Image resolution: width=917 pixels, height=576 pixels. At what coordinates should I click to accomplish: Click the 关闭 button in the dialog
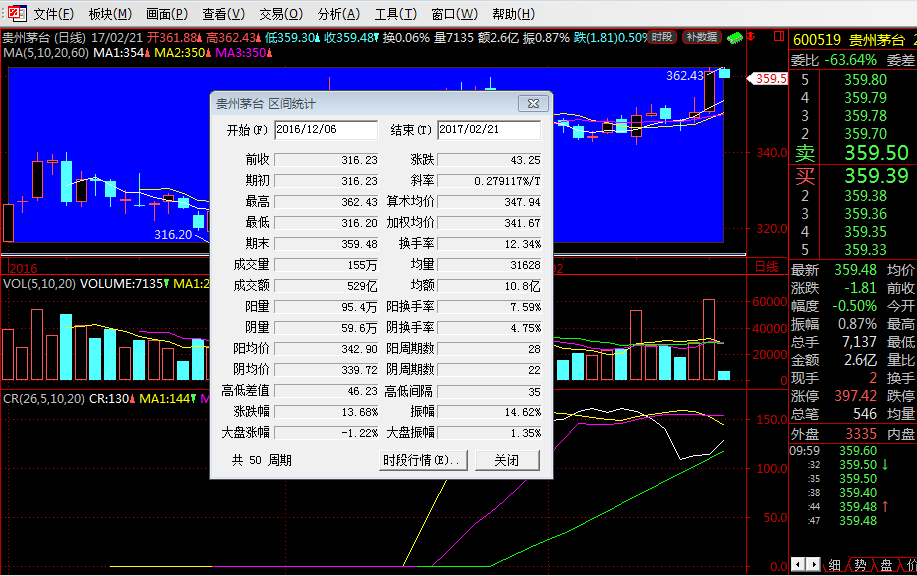[507, 460]
